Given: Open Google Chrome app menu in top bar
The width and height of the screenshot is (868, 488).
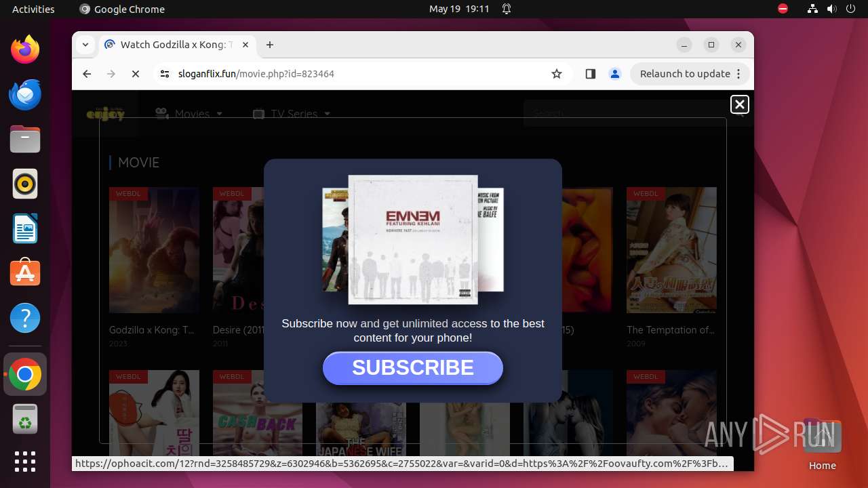Looking at the screenshot, I should 123,9.
